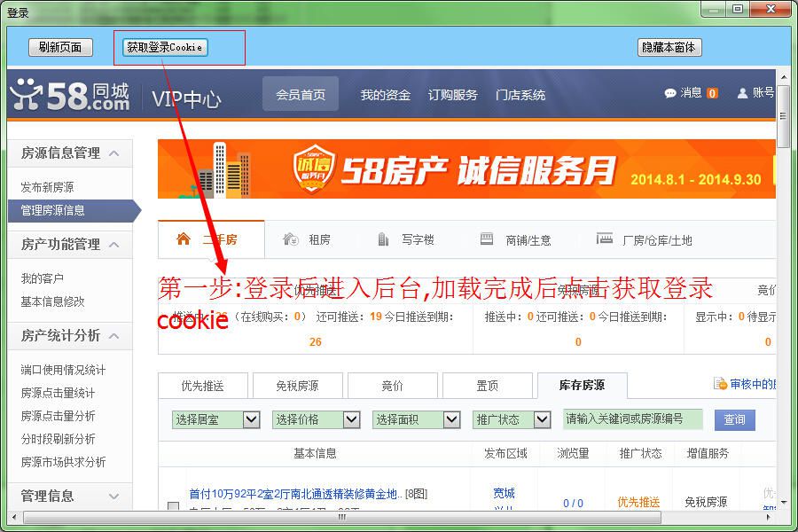Click the 审核中的 link
Image resolution: width=798 pixels, height=532 pixels.
point(753,384)
